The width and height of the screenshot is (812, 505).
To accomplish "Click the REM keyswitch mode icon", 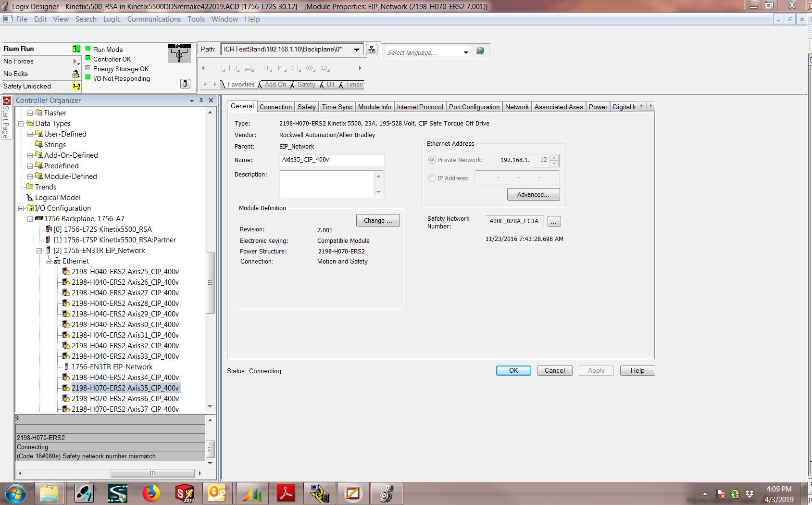I will pyautogui.click(x=179, y=53).
